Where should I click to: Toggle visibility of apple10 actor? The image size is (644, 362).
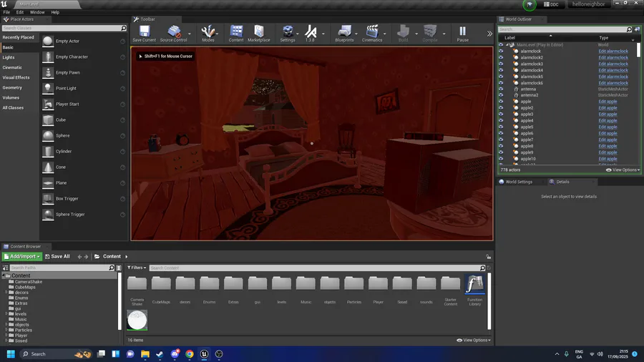[501, 159]
